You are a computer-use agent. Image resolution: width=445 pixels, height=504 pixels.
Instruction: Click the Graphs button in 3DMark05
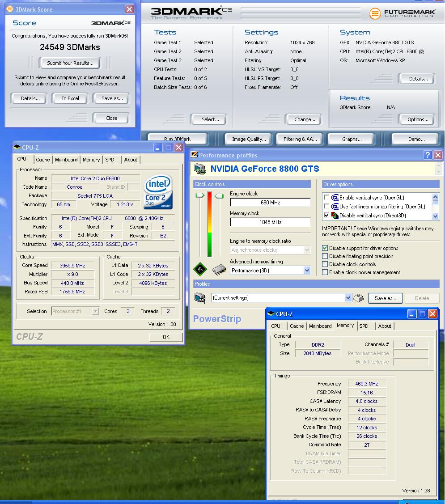pos(352,139)
